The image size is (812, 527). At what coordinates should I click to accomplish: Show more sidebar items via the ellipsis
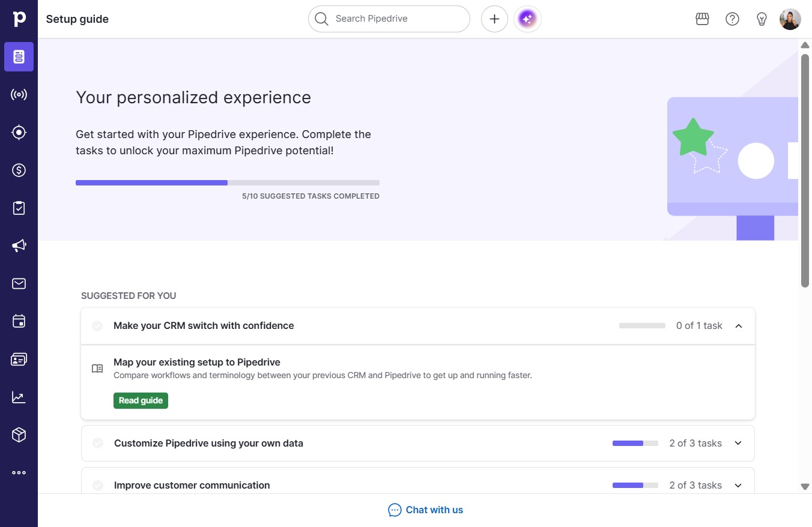(x=19, y=472)
